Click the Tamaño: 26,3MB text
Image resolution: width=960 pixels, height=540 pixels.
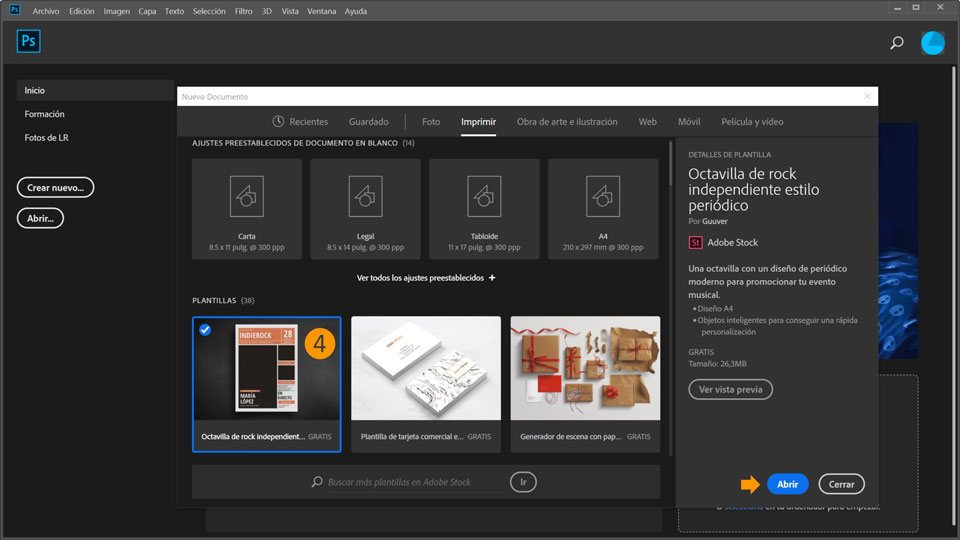717,364
